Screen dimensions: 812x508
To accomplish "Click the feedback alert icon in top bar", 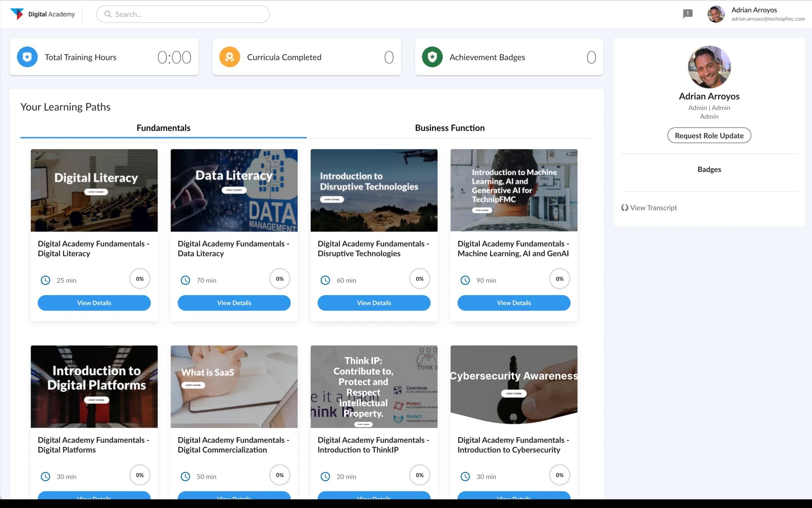I will 687,14.
